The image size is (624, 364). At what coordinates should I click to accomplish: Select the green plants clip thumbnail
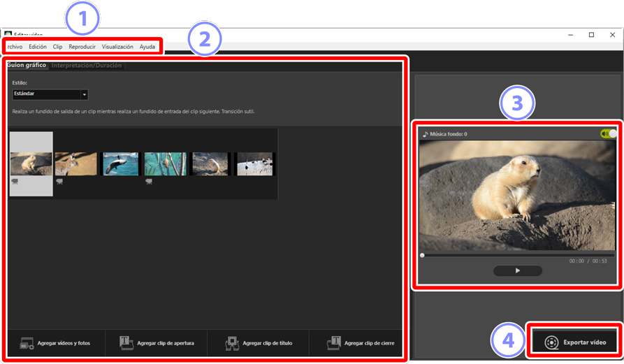[x=165, y=163]
